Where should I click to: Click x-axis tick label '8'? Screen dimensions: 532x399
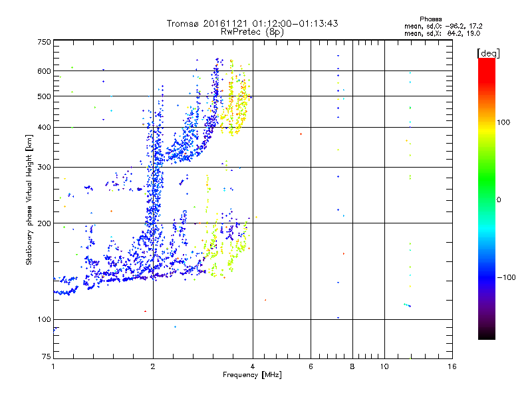click(x=352, y=366)
